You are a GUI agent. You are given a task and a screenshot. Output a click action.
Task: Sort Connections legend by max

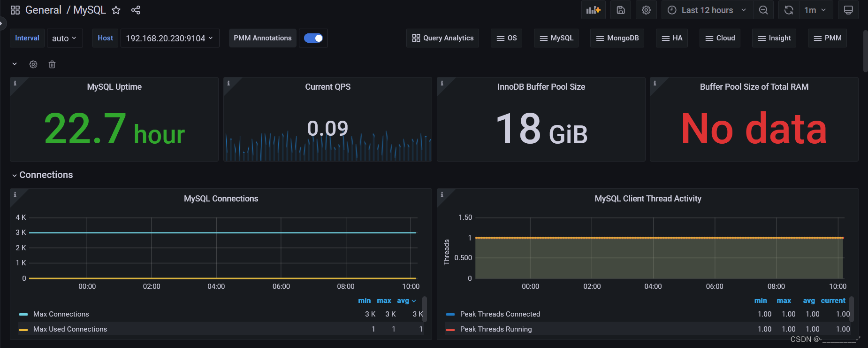tap(384, 301)
